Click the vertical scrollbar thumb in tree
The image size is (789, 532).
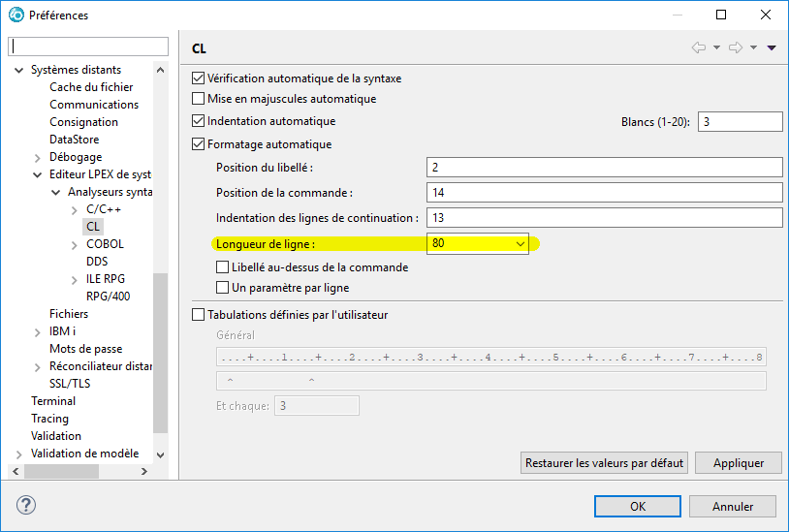coord(161,353)
